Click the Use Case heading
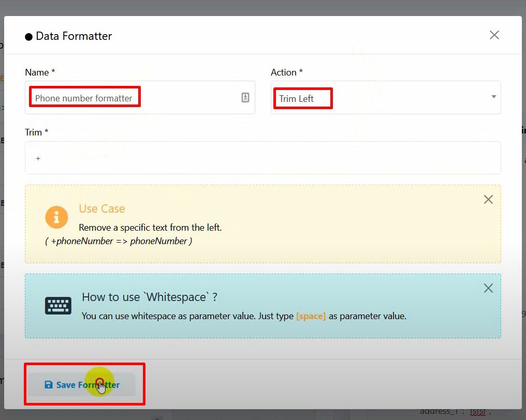This screenshot has width=526, height=420. pyautogui.click(x=102, y=208)
